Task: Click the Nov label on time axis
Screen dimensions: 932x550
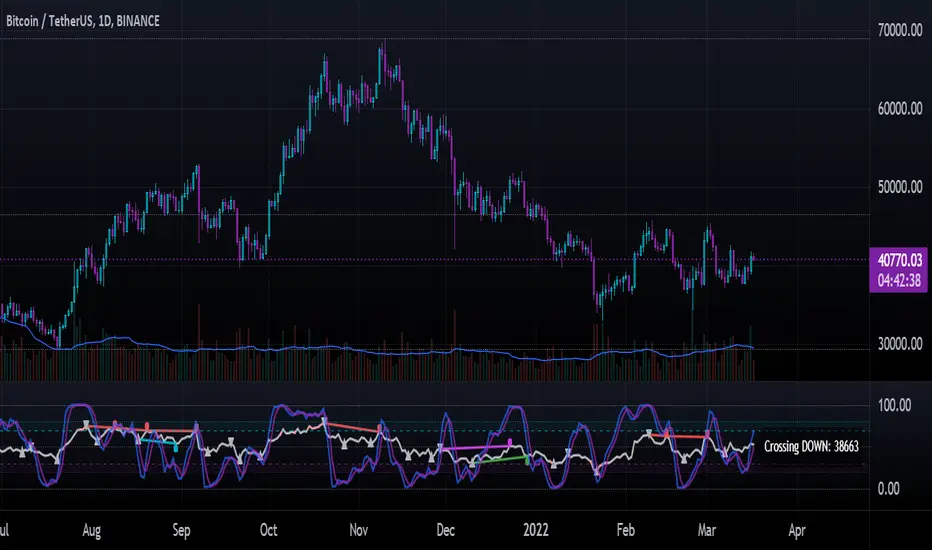Action: [x=358, y=530]
